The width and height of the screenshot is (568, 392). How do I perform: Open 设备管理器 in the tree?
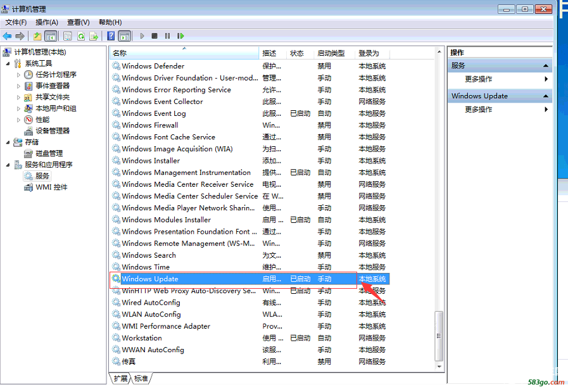click(x=53, y=131)
